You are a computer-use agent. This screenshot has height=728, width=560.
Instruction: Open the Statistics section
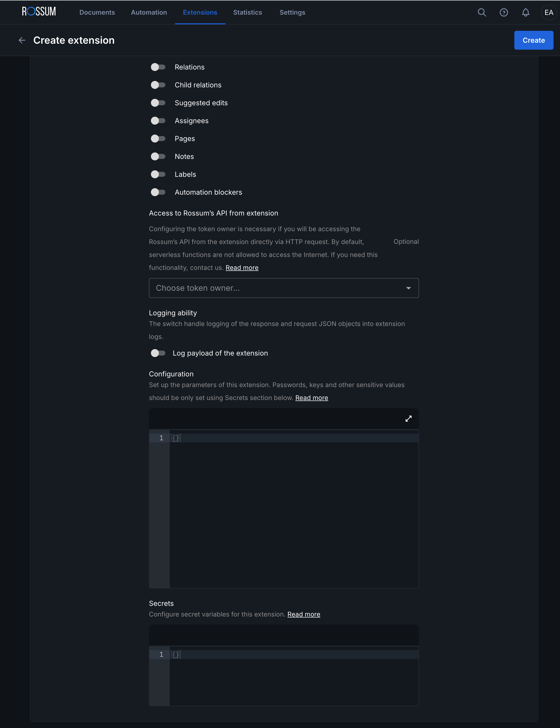(x=247, y=12)
